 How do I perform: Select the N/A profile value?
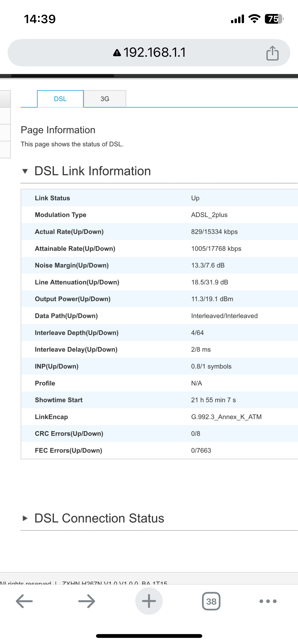(x=197, y=383)
